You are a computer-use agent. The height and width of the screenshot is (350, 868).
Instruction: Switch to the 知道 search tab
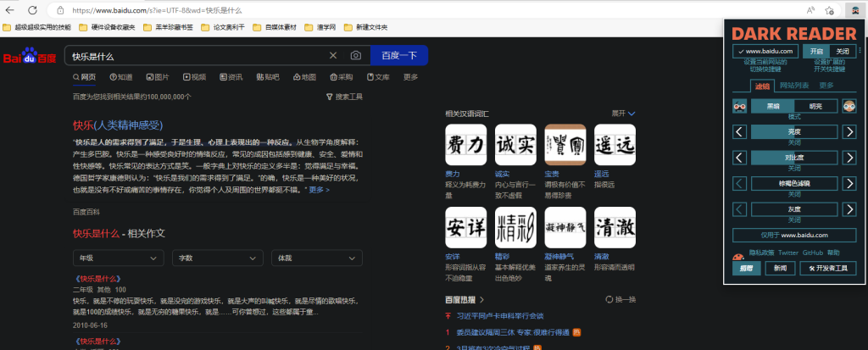pyautogui.click(x=121, y=77)
